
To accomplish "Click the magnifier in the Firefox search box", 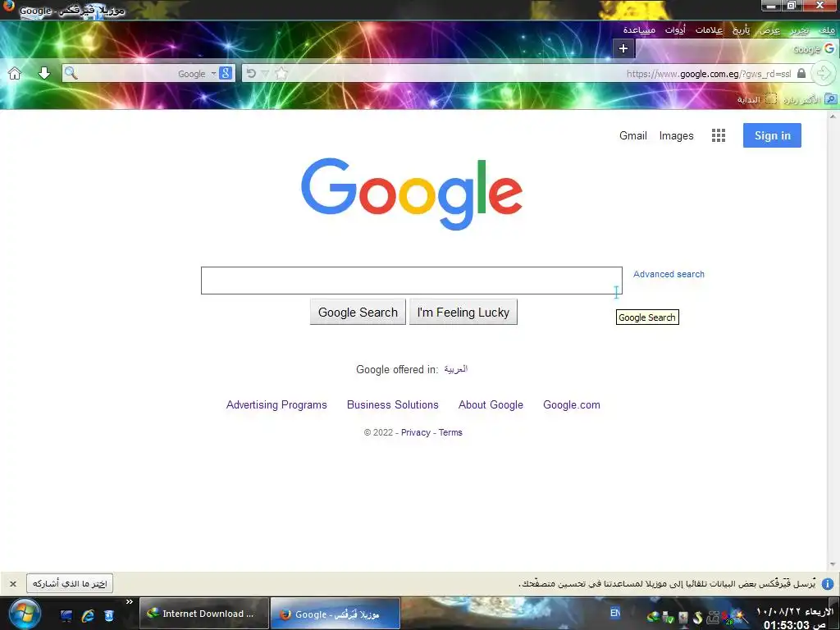I will click(71, 73).
